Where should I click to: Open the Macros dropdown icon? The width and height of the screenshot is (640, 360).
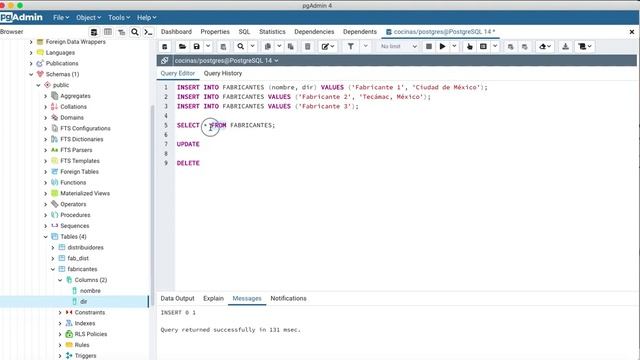(584, 47)
